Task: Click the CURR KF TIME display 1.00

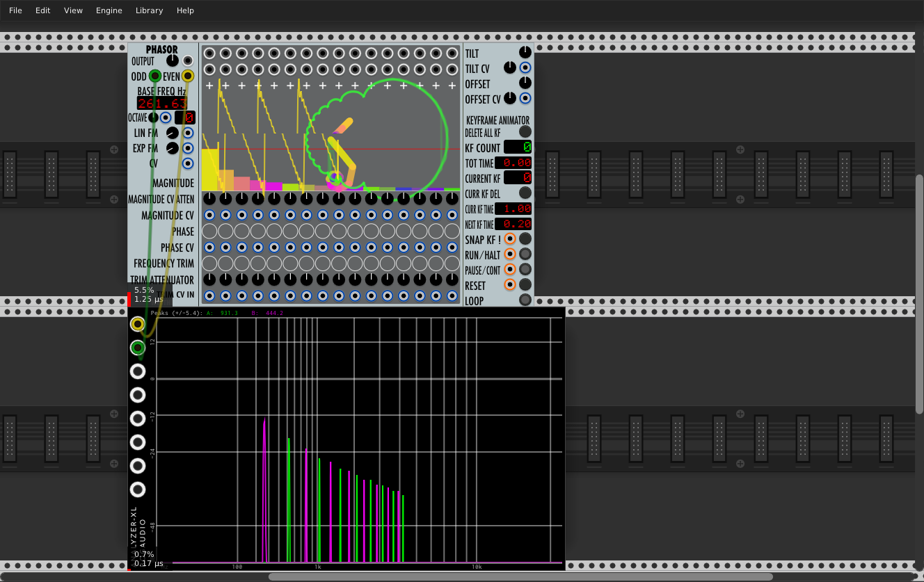Action: tap(513, 209)
